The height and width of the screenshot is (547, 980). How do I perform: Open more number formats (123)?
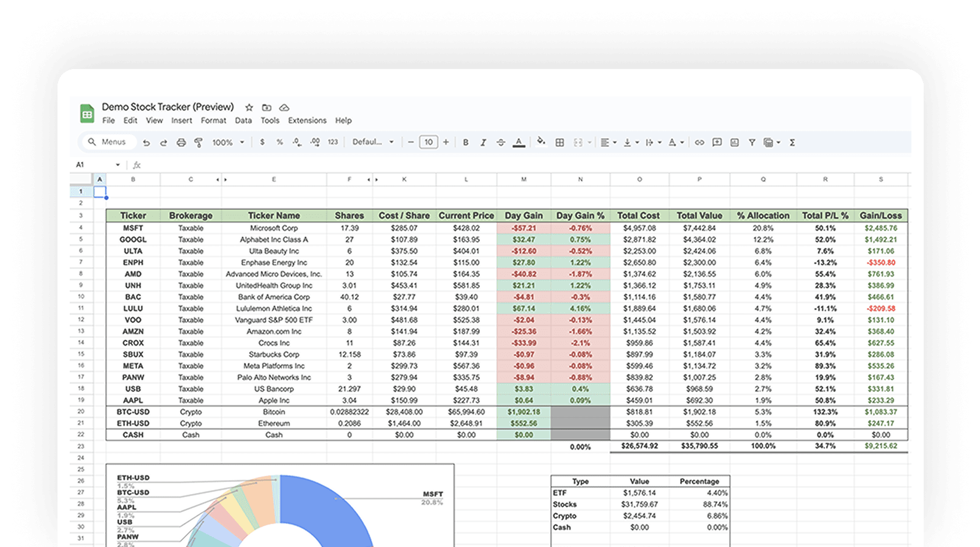point(333,142)
